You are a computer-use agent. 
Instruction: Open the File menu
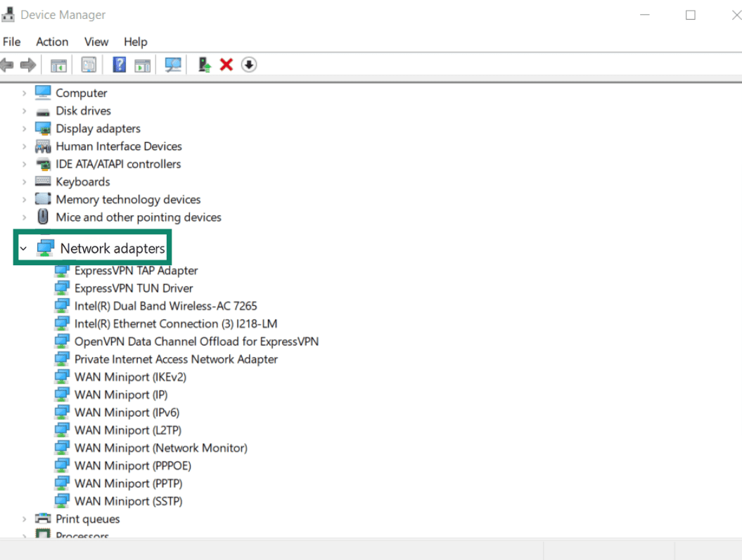tap(11, 42)
